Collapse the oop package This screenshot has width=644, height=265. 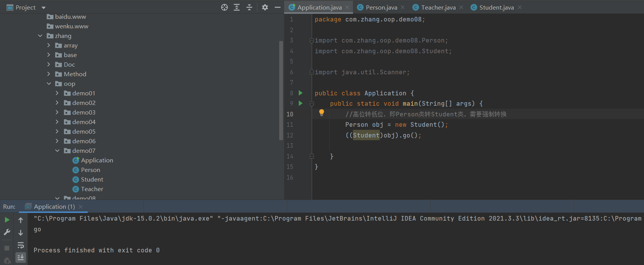click(x=49, y=83)
